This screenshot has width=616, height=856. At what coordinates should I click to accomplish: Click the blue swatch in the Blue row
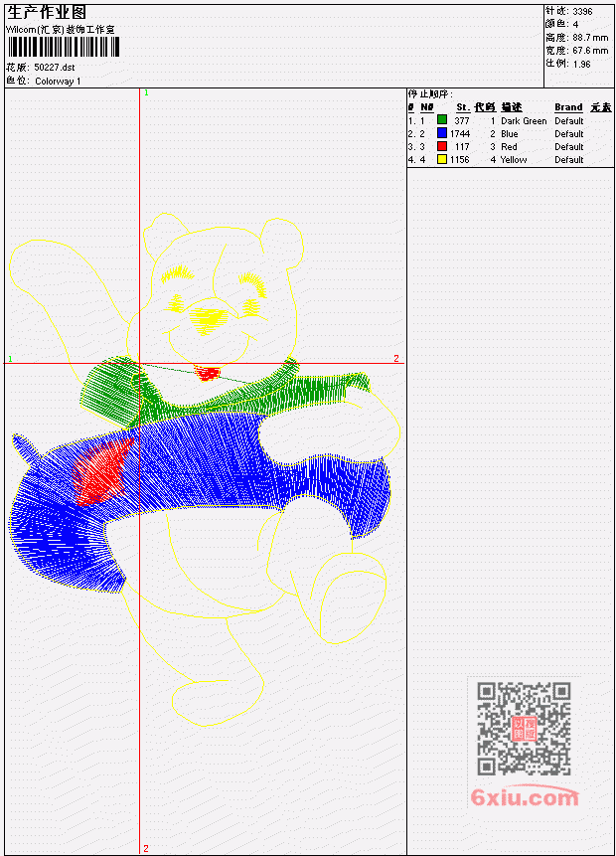(442, 133)
